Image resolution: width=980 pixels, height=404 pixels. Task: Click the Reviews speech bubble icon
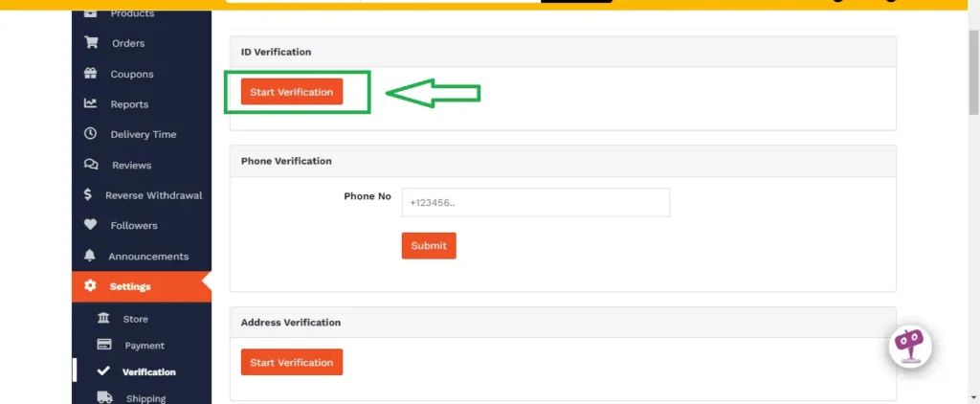(x=91, y=165)
